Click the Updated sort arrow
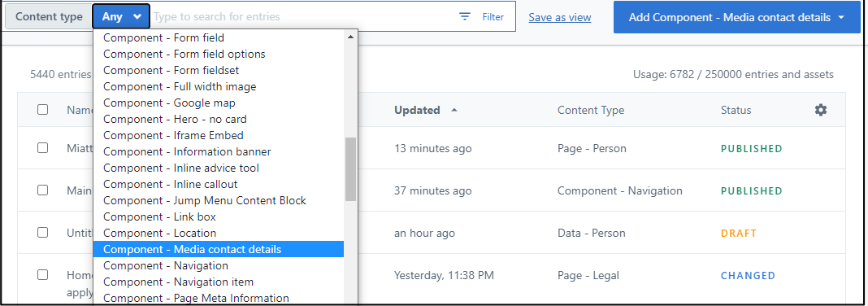Screen dimensions: 868x306 (454, 110)
